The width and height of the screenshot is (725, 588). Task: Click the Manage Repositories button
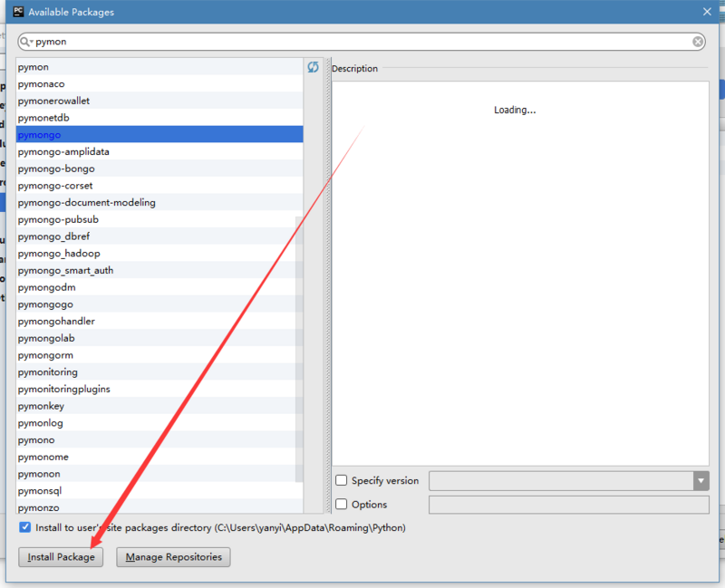tap(173, 557)
